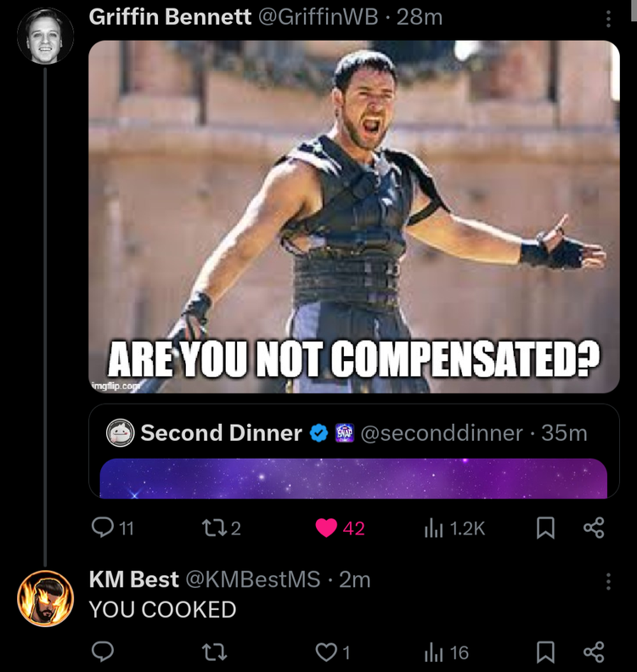Share Griffin Bennett's post
Screen dimensions: 637x672
click(594, 528)
